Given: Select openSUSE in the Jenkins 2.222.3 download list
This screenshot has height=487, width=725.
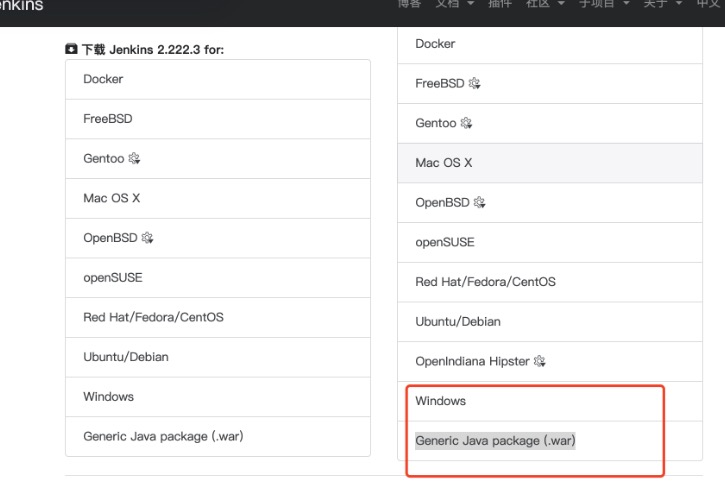Looking at the screenshot, I should pyautogui.click(x=218, y=278).
